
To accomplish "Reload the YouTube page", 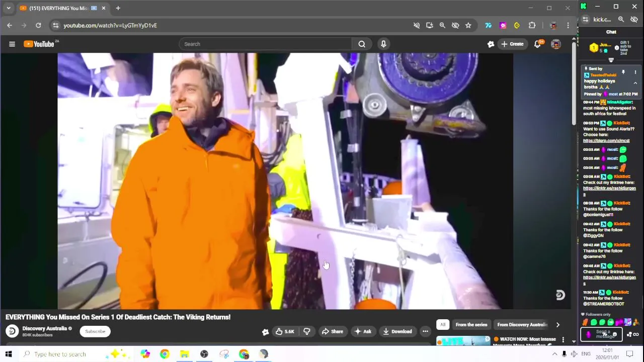I will coord(38,25).
